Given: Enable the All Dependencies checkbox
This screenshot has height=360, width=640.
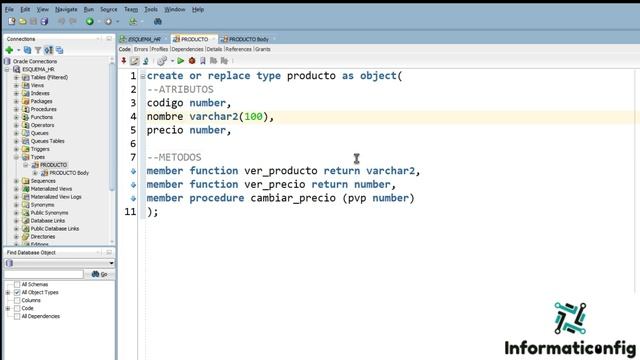Looking at the screenshot, I should (x=17, y=316).
